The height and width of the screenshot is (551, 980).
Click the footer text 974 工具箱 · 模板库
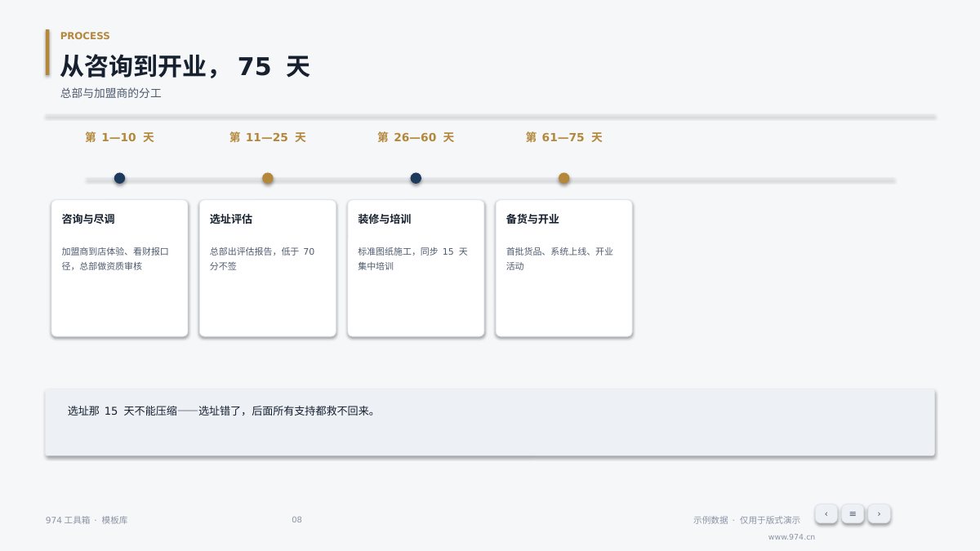(87, 520)
